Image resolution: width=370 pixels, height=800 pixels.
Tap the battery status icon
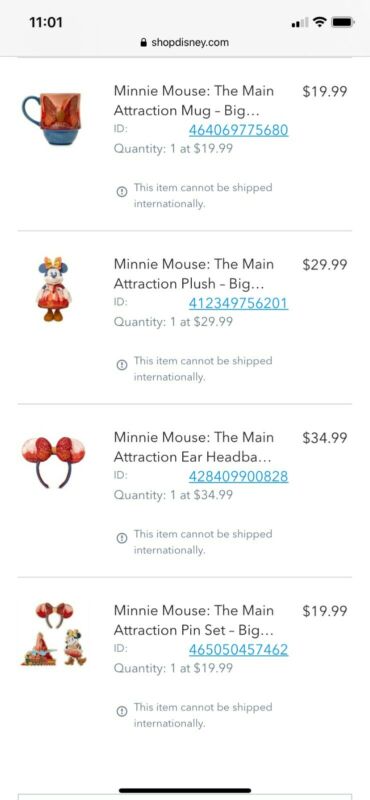click(342, 22)
